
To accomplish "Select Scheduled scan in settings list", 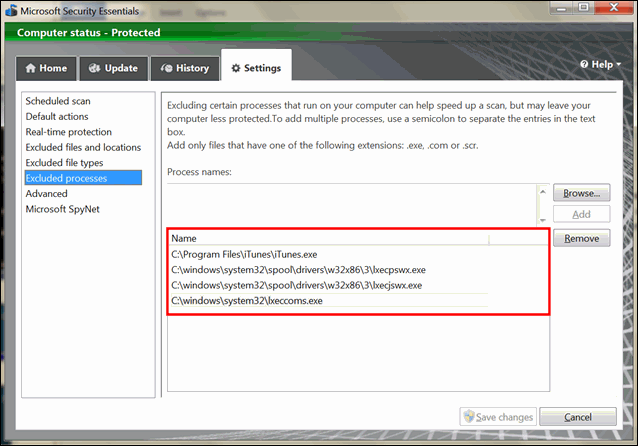I will pos(58,101).
